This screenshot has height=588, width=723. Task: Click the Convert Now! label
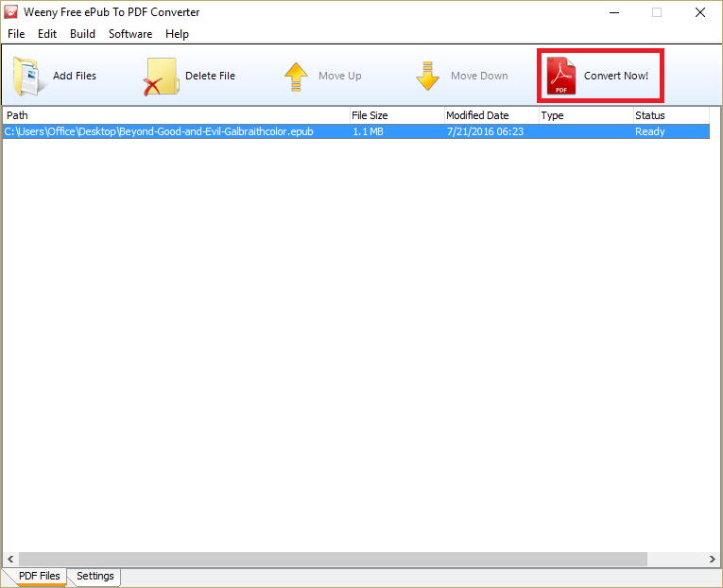616,76
